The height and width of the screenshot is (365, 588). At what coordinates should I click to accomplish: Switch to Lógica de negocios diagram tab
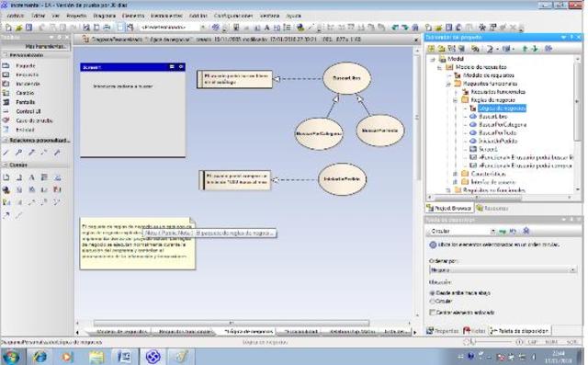click(x=248, y=332)
